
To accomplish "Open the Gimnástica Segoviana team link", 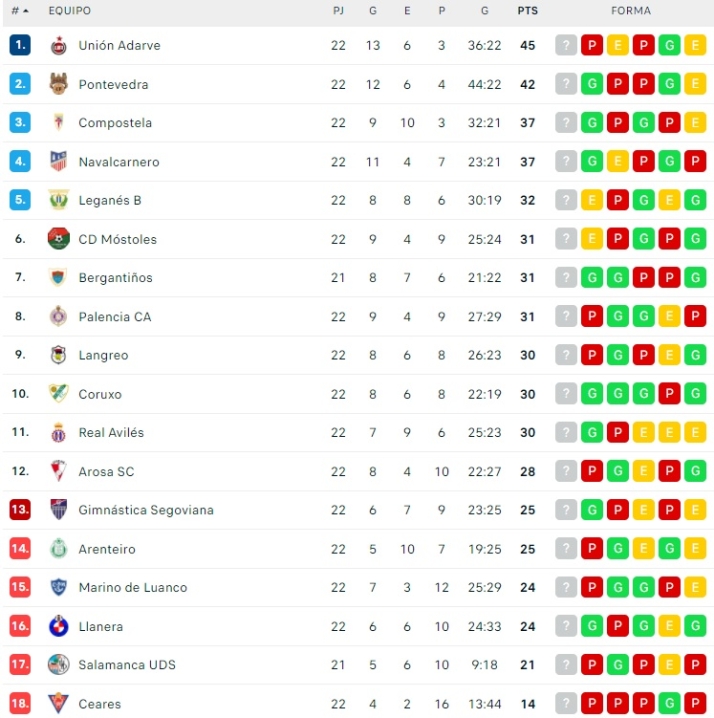I will 146,510.
